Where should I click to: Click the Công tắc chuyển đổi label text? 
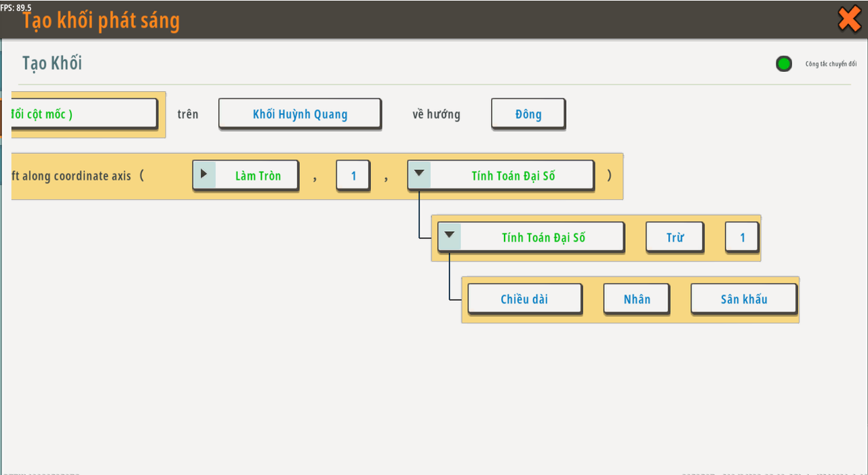tap(831, 64)
